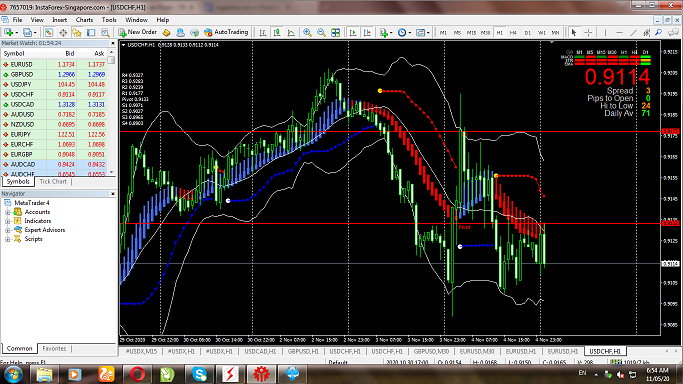
Task: Select the USDCAD row in Market Watch
Action: tap(54, 104)
